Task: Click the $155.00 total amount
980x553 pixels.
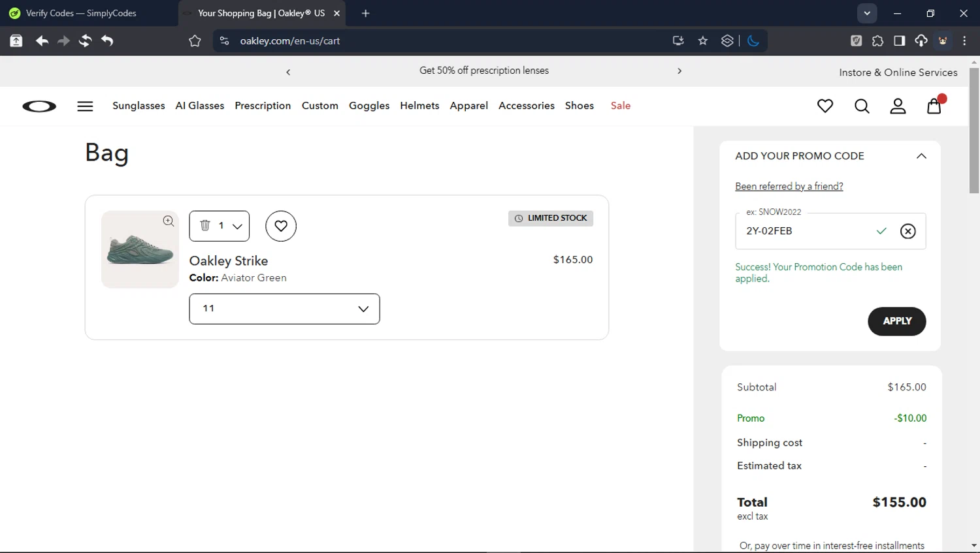Action: pyautogui.click(x=900, y=502)
